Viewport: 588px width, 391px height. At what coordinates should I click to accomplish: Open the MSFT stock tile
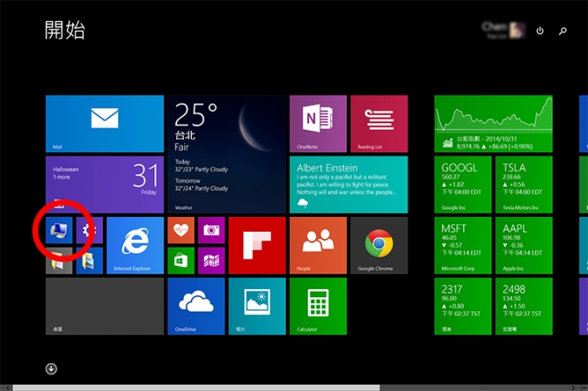point(463,246)
